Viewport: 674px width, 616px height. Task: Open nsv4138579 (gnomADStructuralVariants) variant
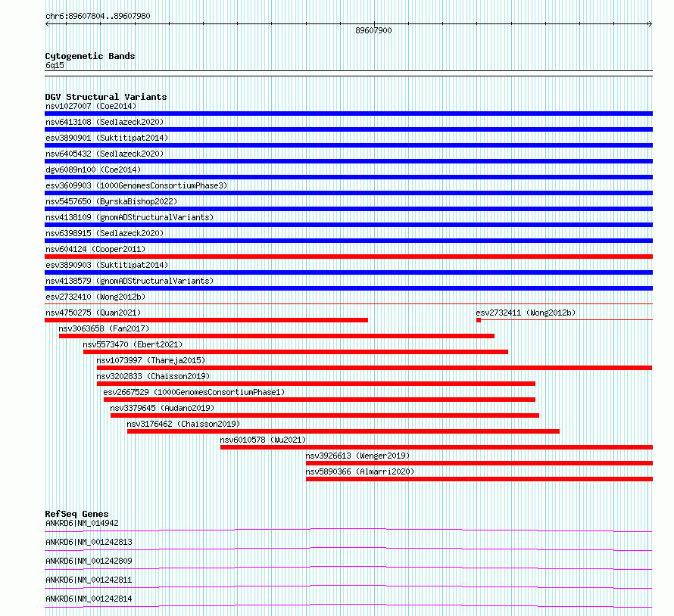pos(129,281)
